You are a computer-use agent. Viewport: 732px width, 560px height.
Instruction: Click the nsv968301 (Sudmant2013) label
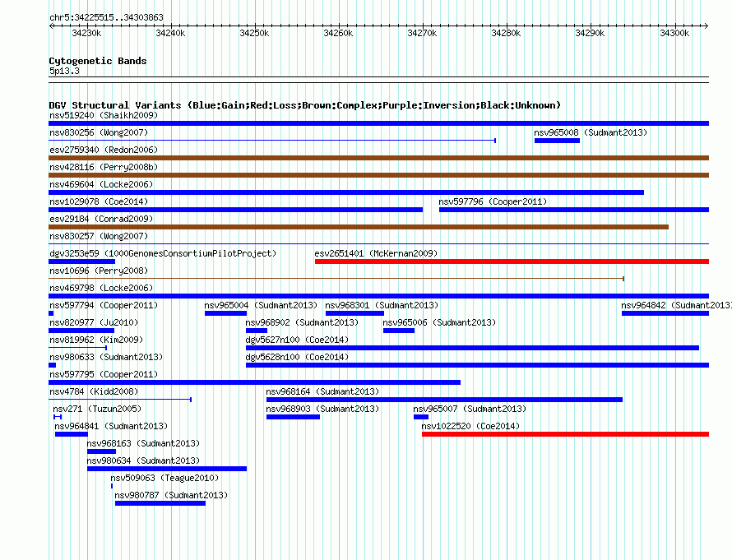[x=382, y=305]
